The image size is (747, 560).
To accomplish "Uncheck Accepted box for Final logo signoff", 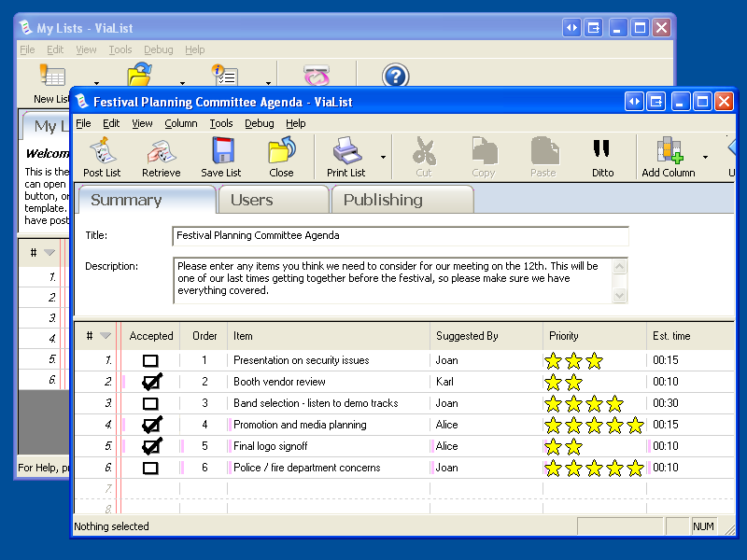I will 151,446.
